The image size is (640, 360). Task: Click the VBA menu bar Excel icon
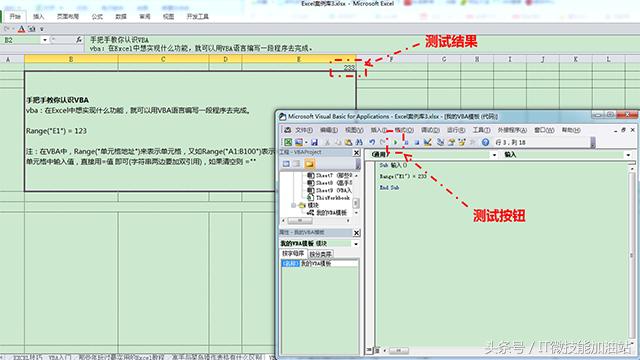point(287,130)
